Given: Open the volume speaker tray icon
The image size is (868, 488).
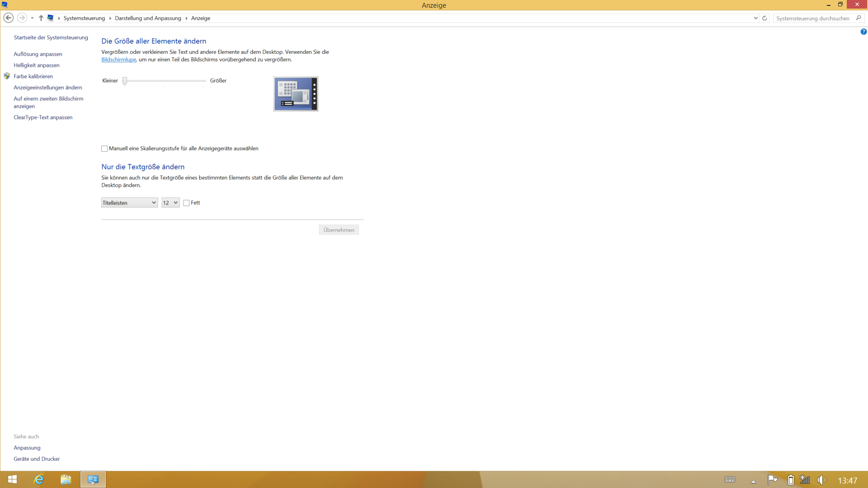Looking at the screenshot, I should pyautogui.click(x=822, y=480).
